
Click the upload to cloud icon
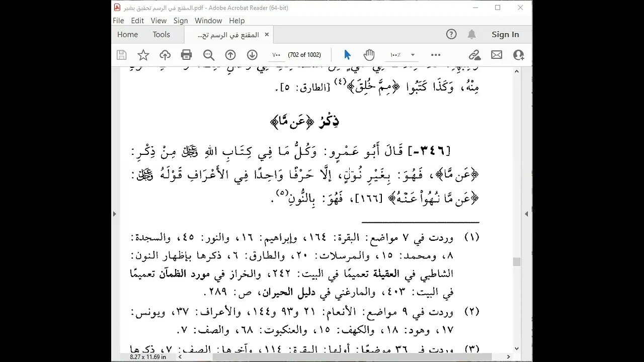165,55
